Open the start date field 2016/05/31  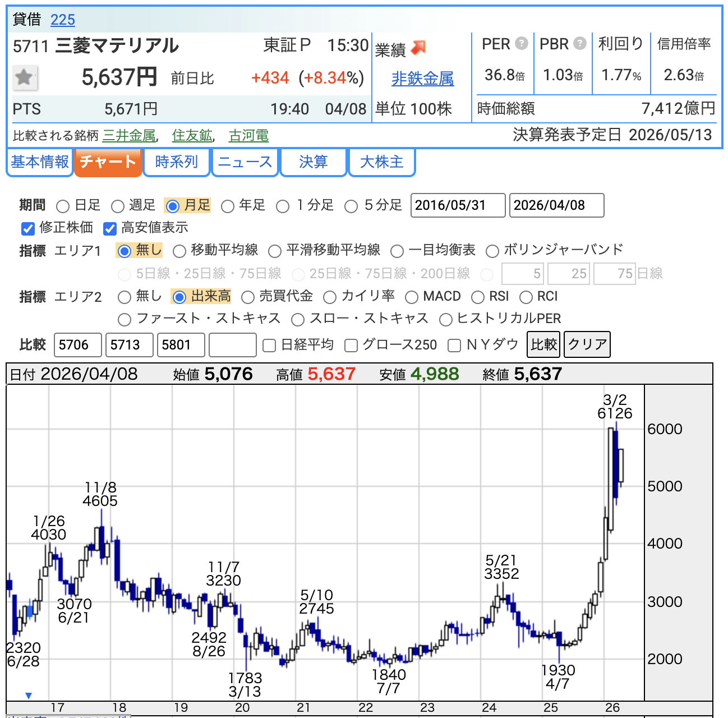(x=458, y=205)
